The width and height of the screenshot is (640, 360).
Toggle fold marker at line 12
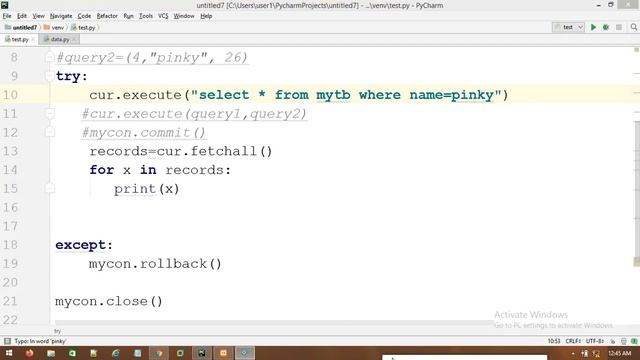(x=49, y=132)
